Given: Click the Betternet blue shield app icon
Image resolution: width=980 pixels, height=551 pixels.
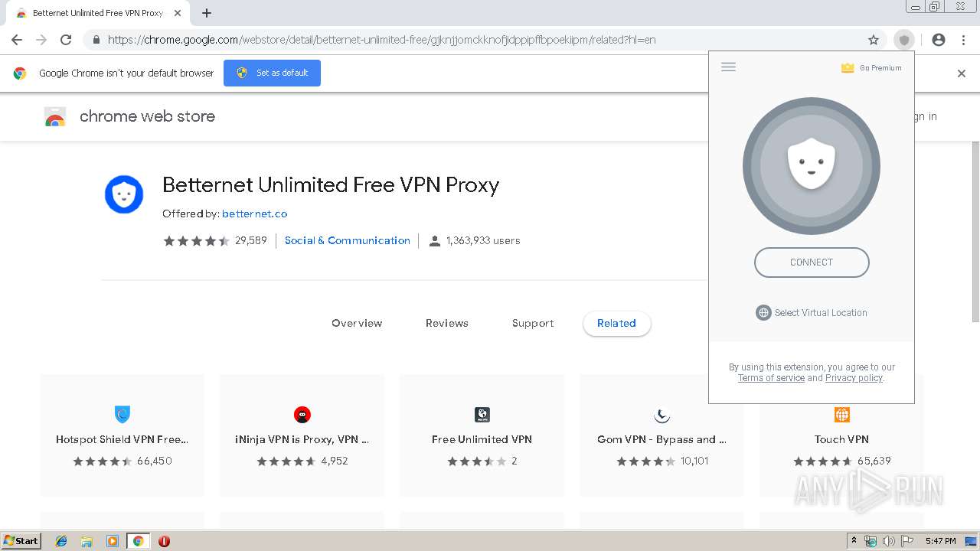Looking at the screenshot, I should click(x=124, y=194).
